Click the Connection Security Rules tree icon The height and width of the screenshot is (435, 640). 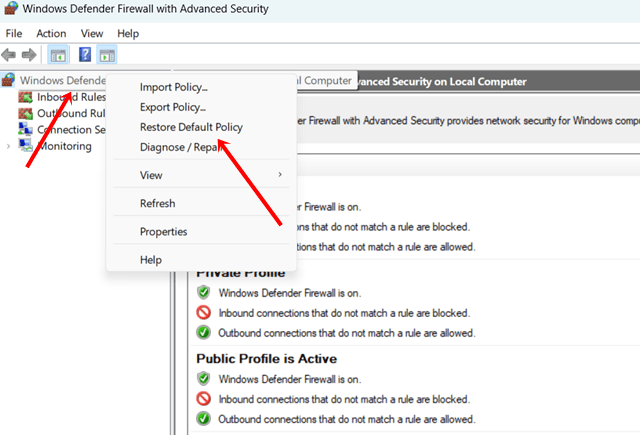[x=26, y=129]
